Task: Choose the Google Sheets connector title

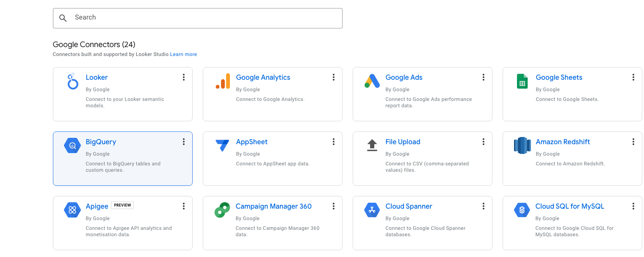Action: tap(559, 77)
